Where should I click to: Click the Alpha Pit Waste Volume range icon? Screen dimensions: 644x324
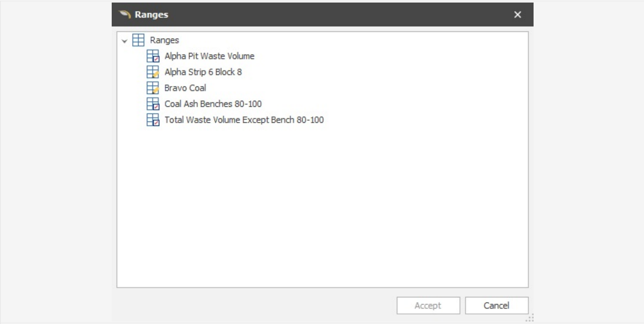point(152,56)
